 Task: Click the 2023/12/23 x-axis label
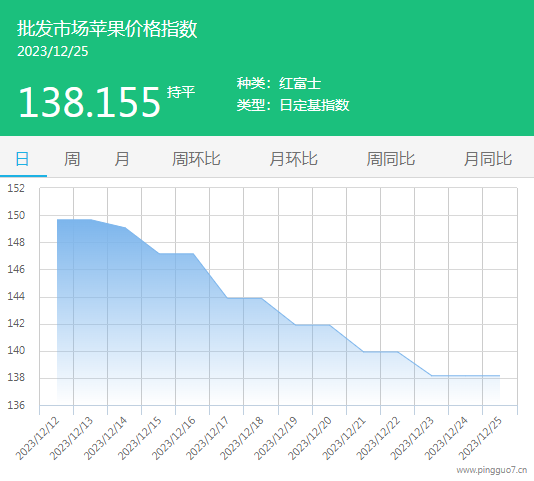[x=412, y=438]
